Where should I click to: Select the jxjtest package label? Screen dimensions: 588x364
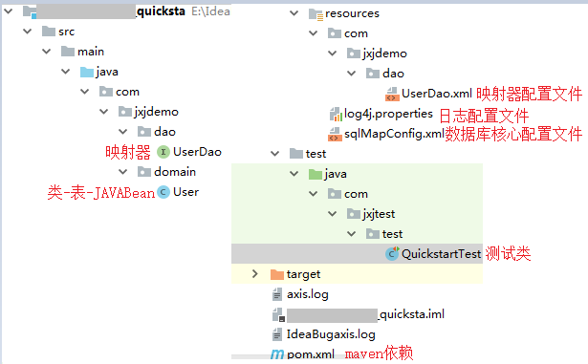(x=379, y=214)
